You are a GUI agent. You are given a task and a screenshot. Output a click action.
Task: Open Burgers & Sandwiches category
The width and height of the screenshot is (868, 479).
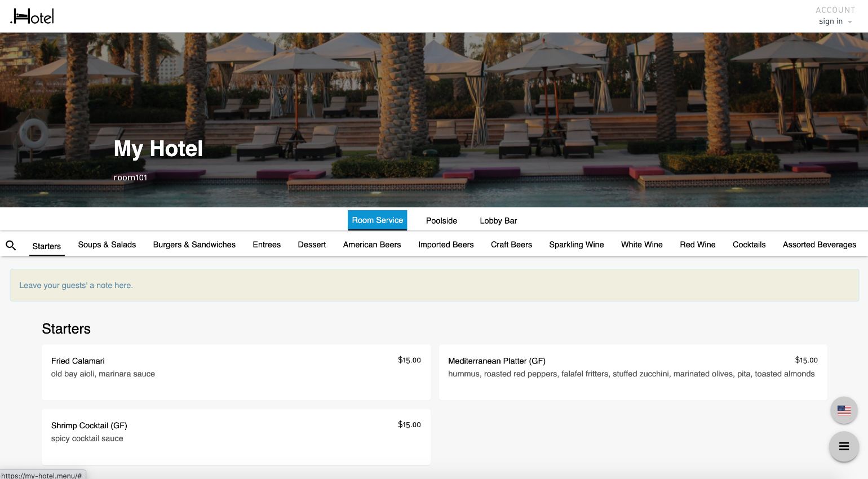[x=194, y=245]
